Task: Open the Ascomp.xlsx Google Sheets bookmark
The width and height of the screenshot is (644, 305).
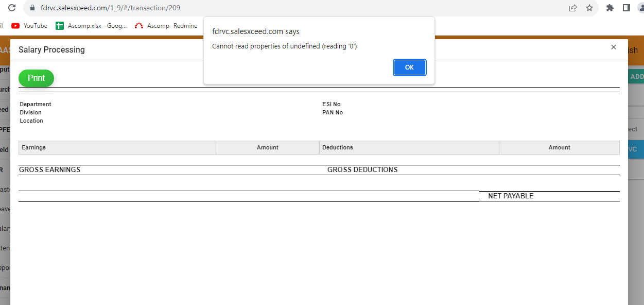Action: point(91,26)
